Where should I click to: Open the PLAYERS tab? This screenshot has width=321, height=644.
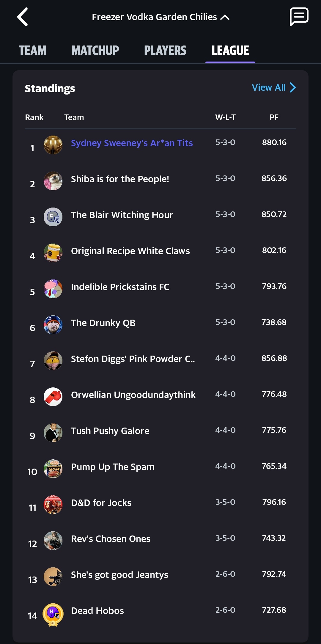click(x=165, y=51)
